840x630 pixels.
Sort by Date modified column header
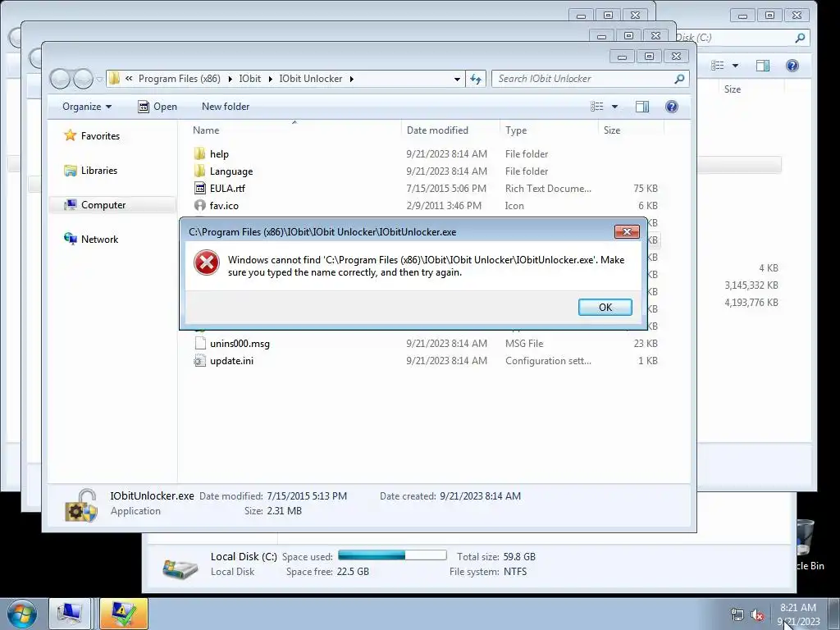coord(437,130)
